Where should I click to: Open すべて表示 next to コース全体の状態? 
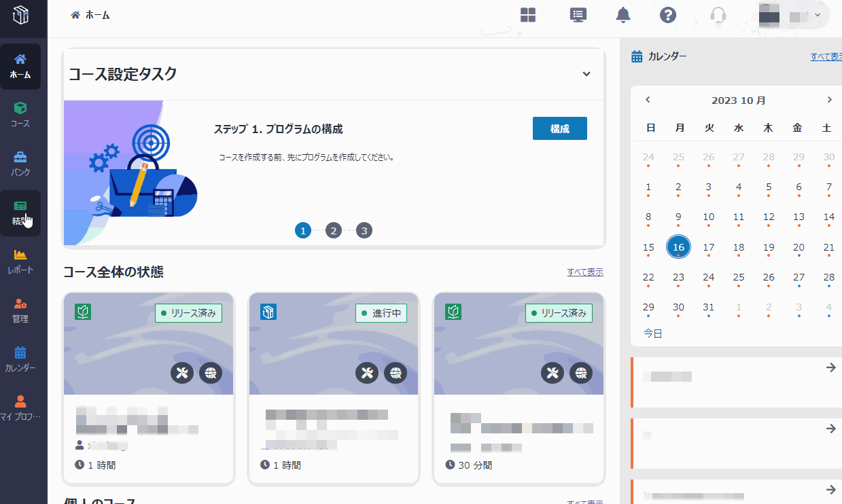point(585,271)
